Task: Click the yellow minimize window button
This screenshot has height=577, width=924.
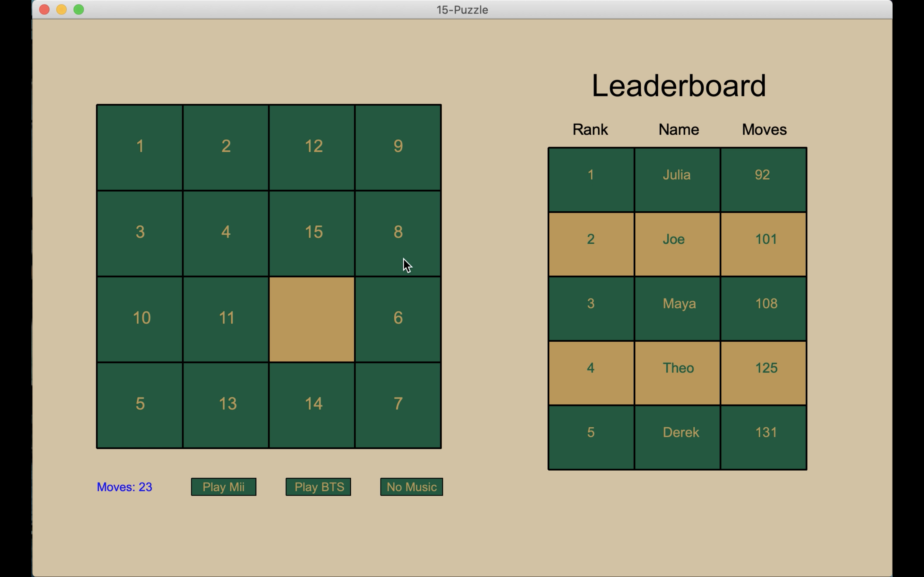Action: (x=62, y=10)
